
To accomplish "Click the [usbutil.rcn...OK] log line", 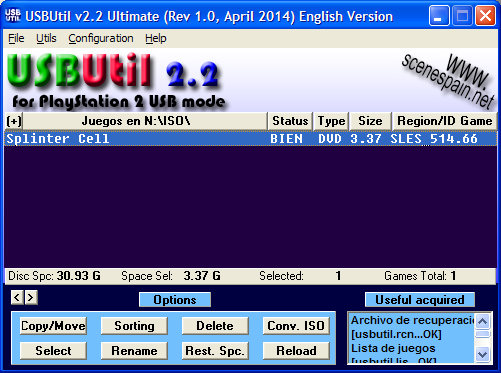I will click(396, 334).
